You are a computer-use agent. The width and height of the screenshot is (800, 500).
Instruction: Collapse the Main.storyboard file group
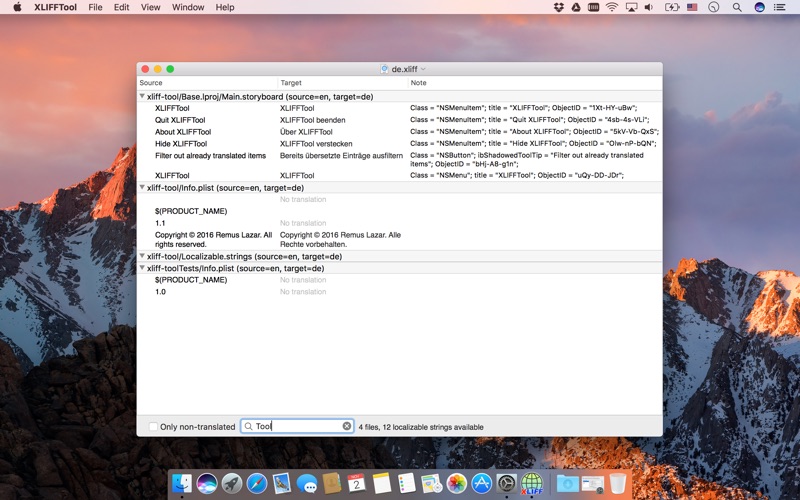[x=142, y=96]
